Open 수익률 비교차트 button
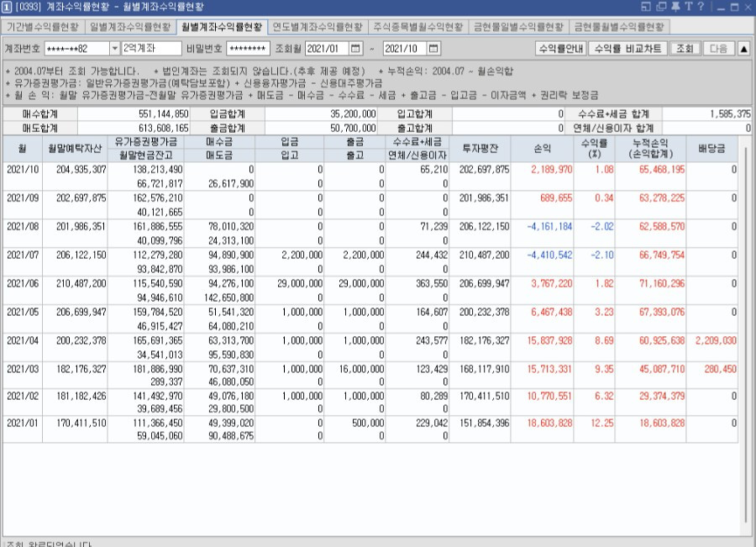The image size is (756, 547). click(x=627, y=48)
